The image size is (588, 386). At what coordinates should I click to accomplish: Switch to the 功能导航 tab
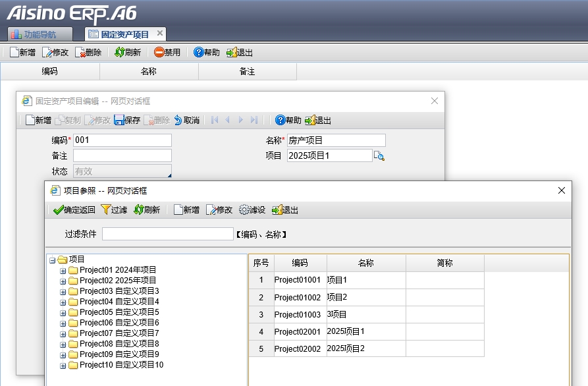33,34
